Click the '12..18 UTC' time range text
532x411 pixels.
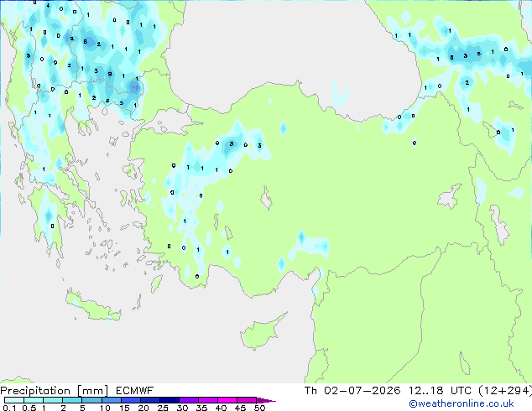(440, 391)
